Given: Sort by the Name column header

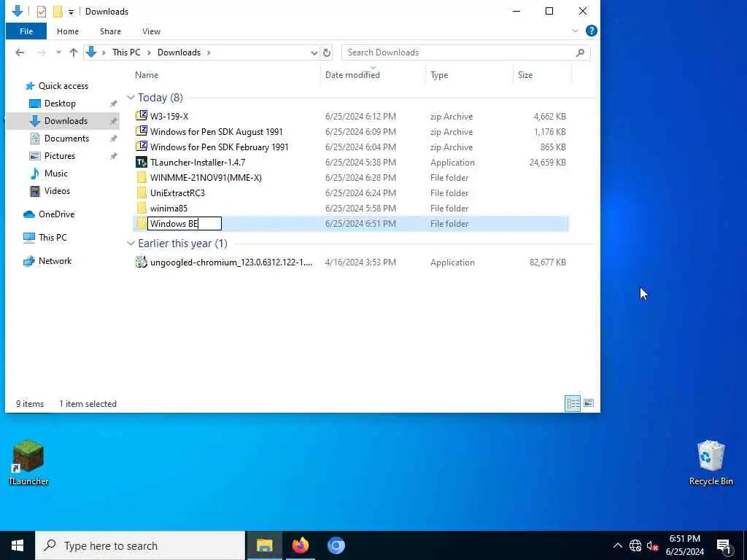Looking at the screenshot, I should pyautogui.click(x=147, y=75).
